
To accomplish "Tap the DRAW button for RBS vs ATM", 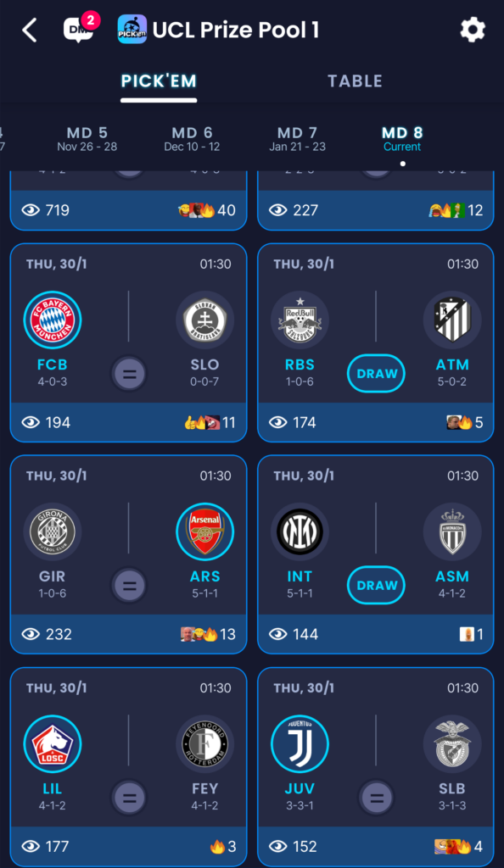I will click(377, 374).
